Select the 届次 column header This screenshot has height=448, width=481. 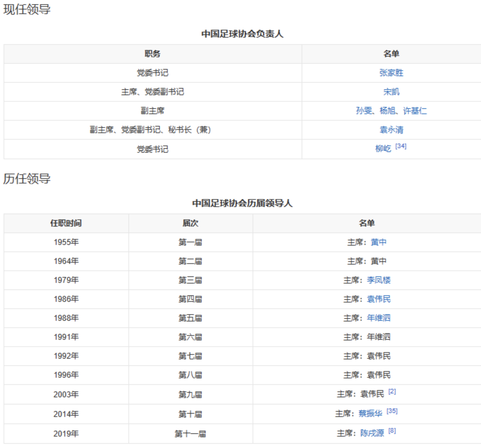[191, 223]
